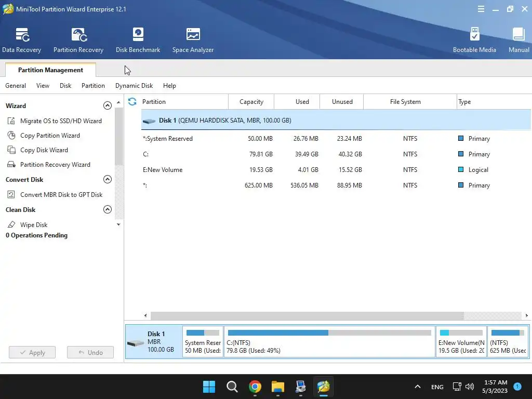Screen dimensions: 532x399
Task: Sort by the Used column header
Action: coord(297,102)
